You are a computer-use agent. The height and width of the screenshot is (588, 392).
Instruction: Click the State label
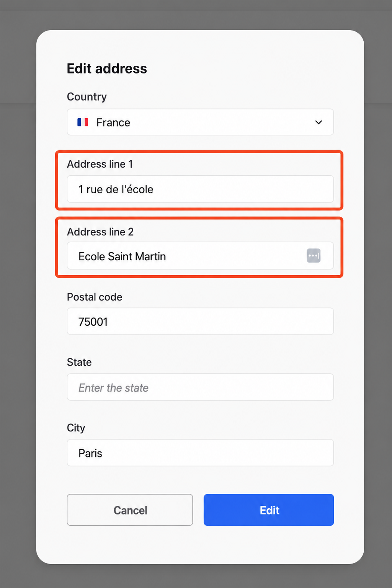[79, 363]
